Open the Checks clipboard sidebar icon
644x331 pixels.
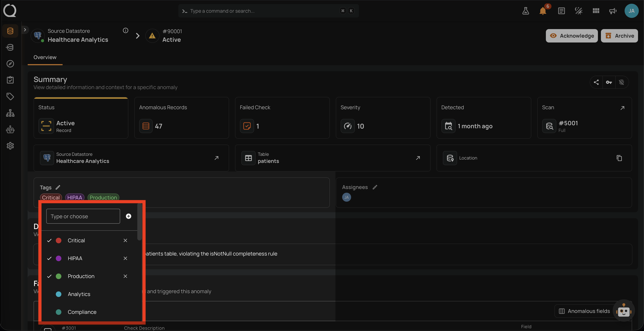click(10, 80)
